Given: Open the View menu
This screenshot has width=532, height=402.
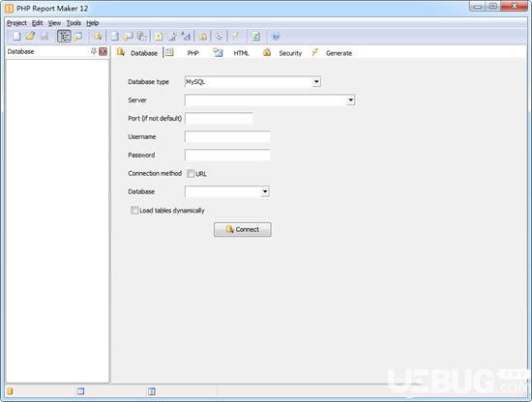Looking at the screenshot, I should click(54, 23).
